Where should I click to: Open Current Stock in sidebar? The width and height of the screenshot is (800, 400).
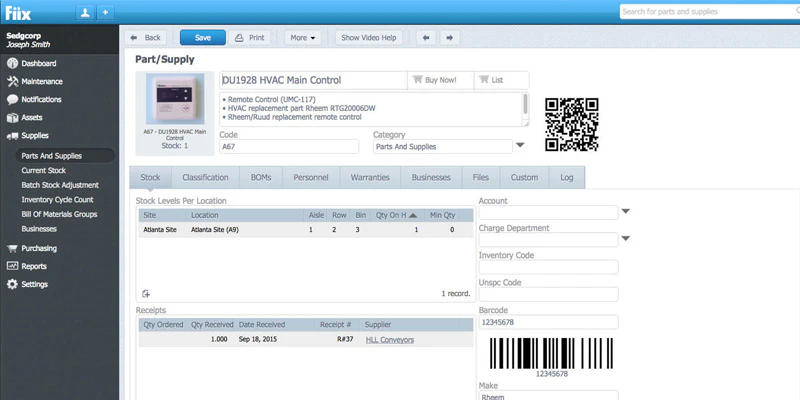[x=43, y=170]
